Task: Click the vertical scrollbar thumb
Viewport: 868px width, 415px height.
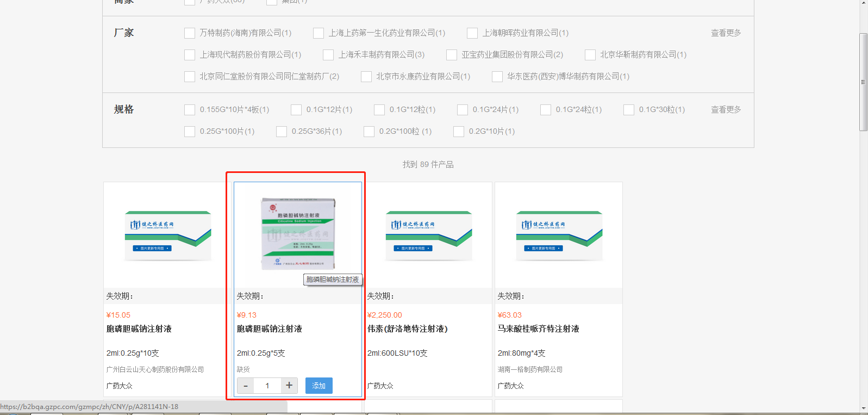Action: pos(863,82)
